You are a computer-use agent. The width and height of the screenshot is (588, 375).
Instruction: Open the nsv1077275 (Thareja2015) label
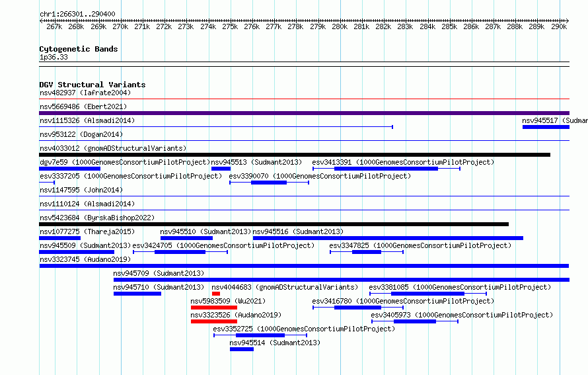coord(87,231)
